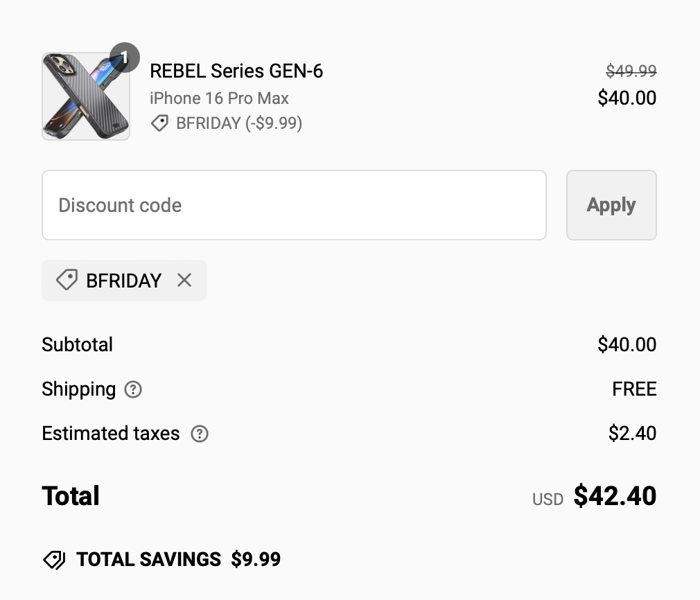The image size is (700, 600).
Task: Click the tag icon beside BFRIDAY (-$9.99)
Action: [159, 123]
